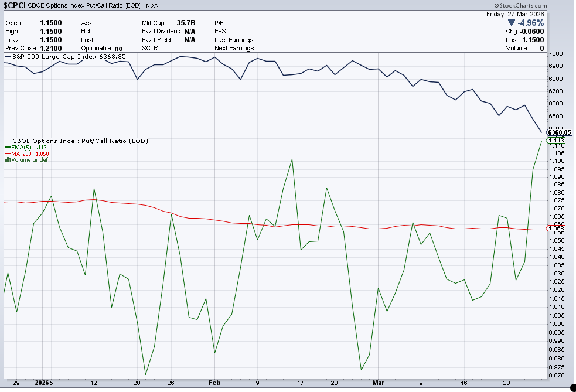The image size is (576, 392).
Task: Click the 1.080 ratio axis label
Action: tap(557, 193)
